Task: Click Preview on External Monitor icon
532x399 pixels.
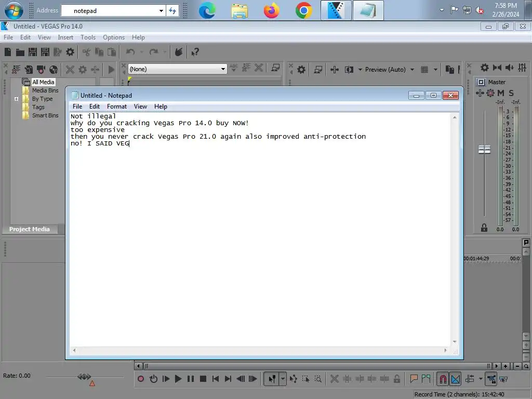Action: [x=318, y=70]
